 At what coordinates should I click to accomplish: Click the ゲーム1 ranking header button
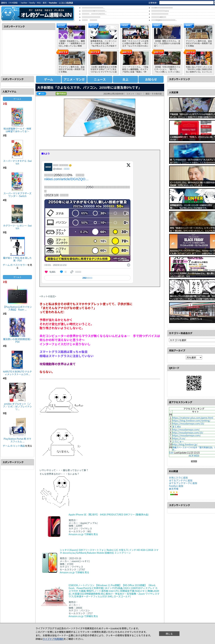pos(17,99)
